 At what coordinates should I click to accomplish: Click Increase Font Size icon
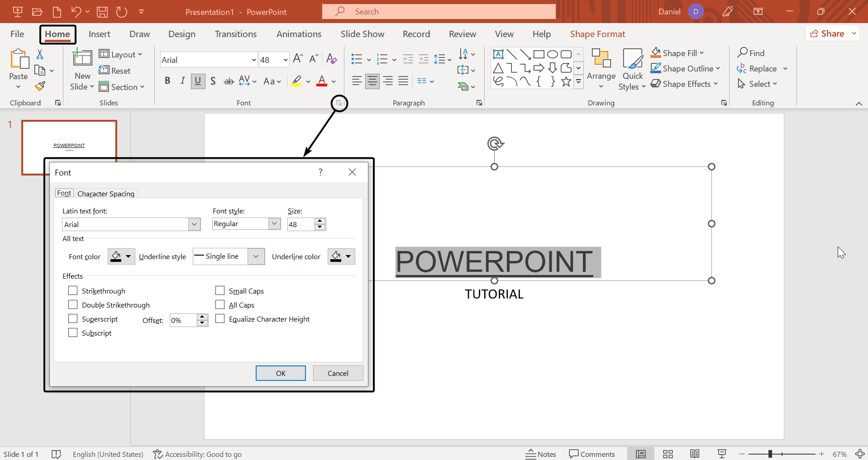[x=298, y=59]
